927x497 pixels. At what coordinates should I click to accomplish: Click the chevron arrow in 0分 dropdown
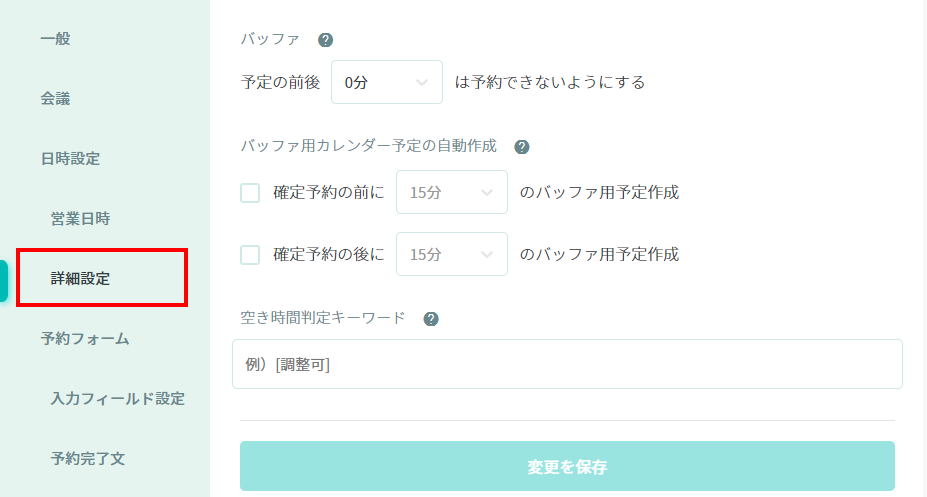pyautogui.click(x=422, y=82)
